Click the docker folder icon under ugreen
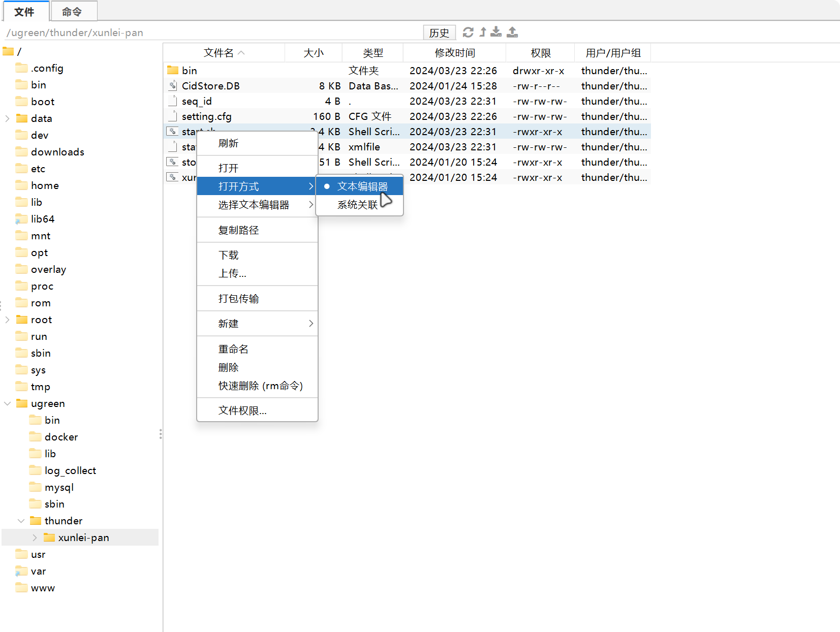840x632 pixels. pos(36,437)
